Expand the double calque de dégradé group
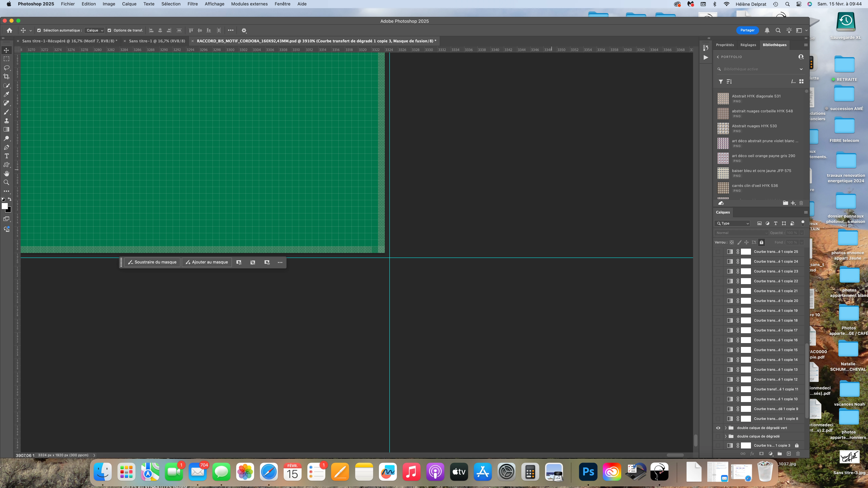 (x=725, y=436)
